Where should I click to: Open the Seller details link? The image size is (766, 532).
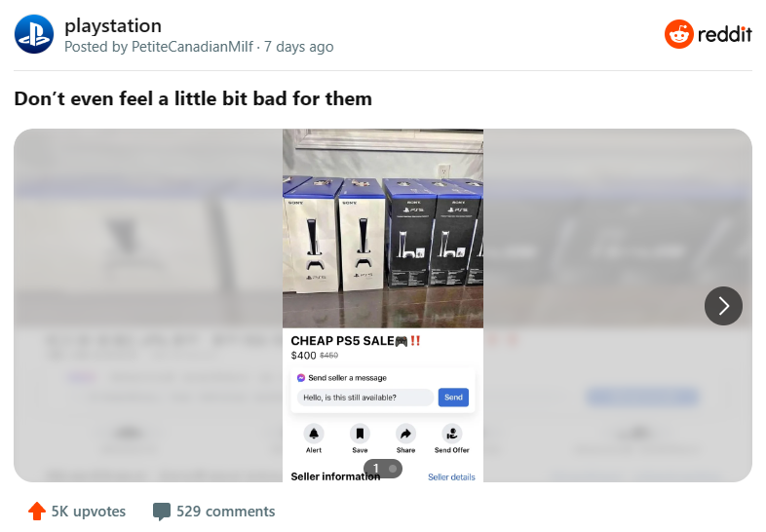coord(451,476)
